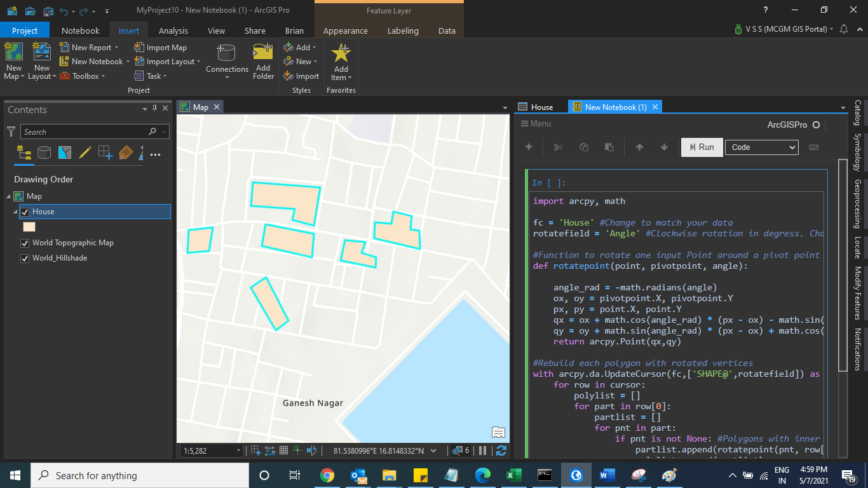The height and width of the screenshot is (488, 868).
Task: Open the List By Editing view in Contents
Action: point(85,152)
